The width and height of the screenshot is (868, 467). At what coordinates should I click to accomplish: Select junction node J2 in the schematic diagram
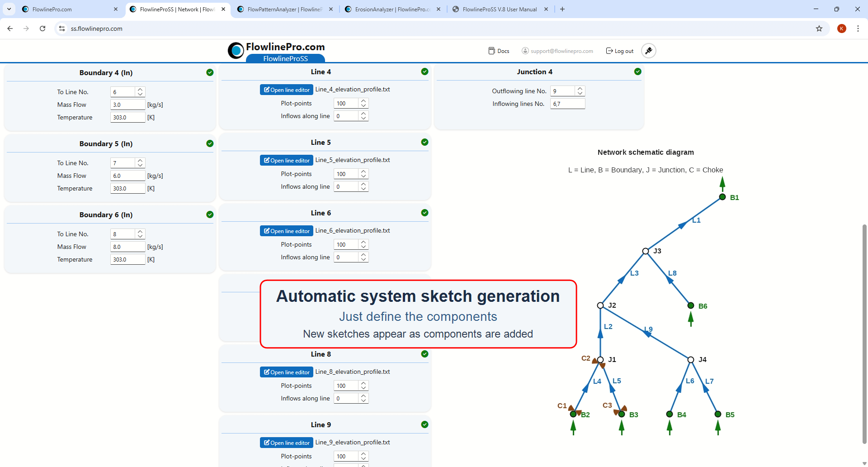coord(600,305)
